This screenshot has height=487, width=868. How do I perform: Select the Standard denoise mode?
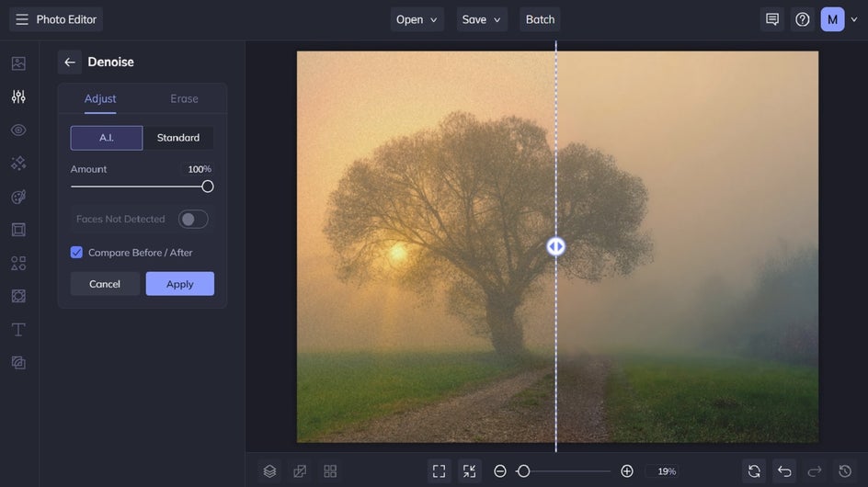(178, 138)
